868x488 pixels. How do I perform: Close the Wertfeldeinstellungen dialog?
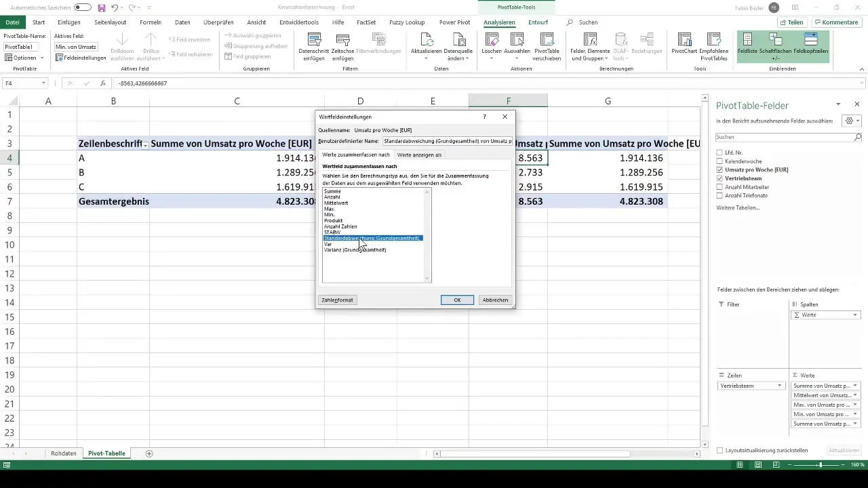tap(505, 117)
